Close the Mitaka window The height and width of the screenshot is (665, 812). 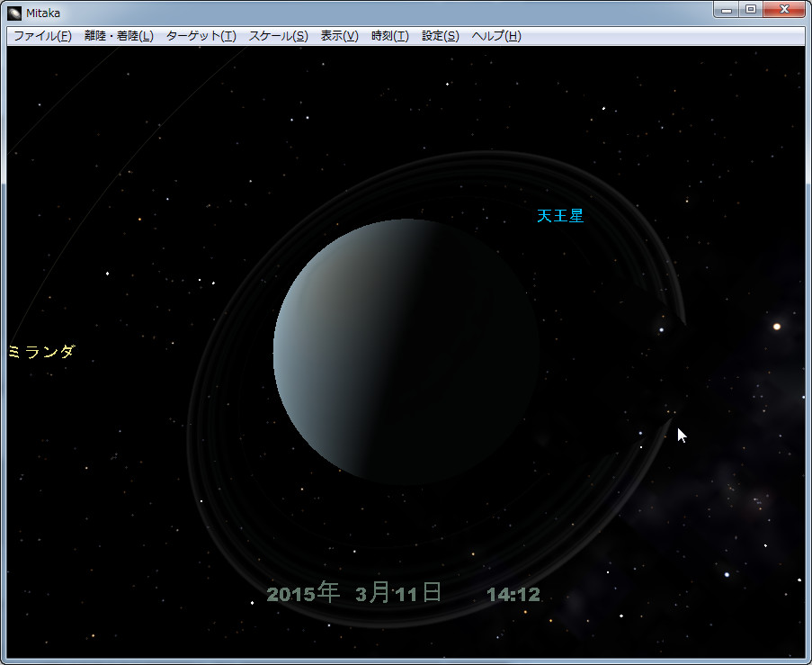[784, 9]
